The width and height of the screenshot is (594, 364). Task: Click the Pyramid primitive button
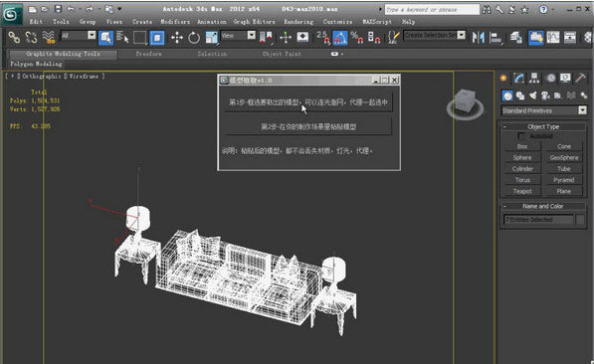(564, 180)
